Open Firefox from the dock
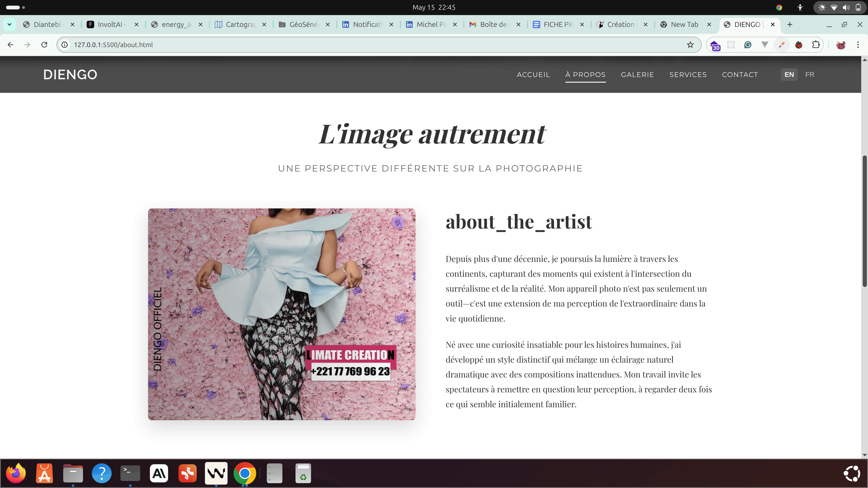The height and width of the screenshot is (488, 868). tap(16, 473)
